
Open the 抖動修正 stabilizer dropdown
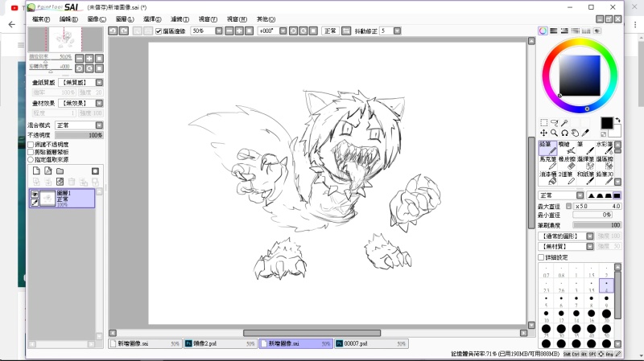[397, 31]
